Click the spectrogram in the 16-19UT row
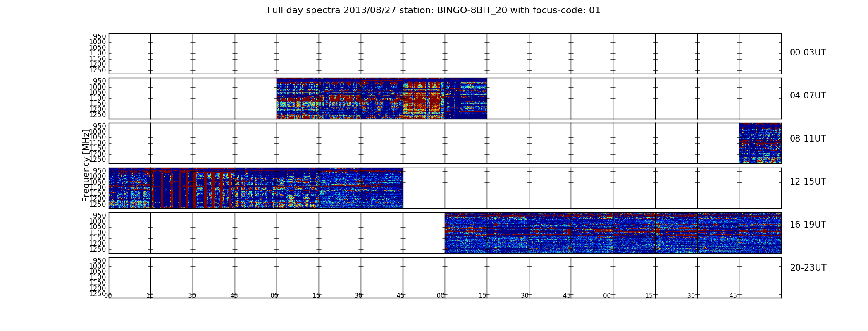The height and width of the screenshot is (331, 868). (x=613, y=233)
